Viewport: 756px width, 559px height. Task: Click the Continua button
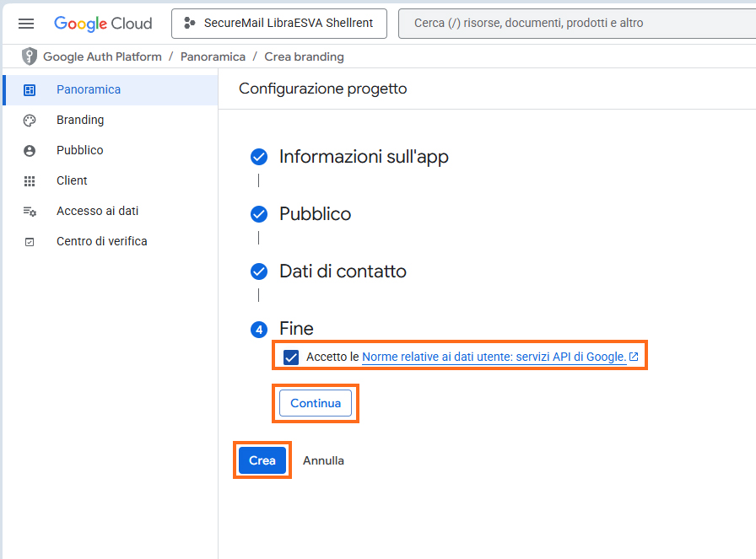(316, 403)
